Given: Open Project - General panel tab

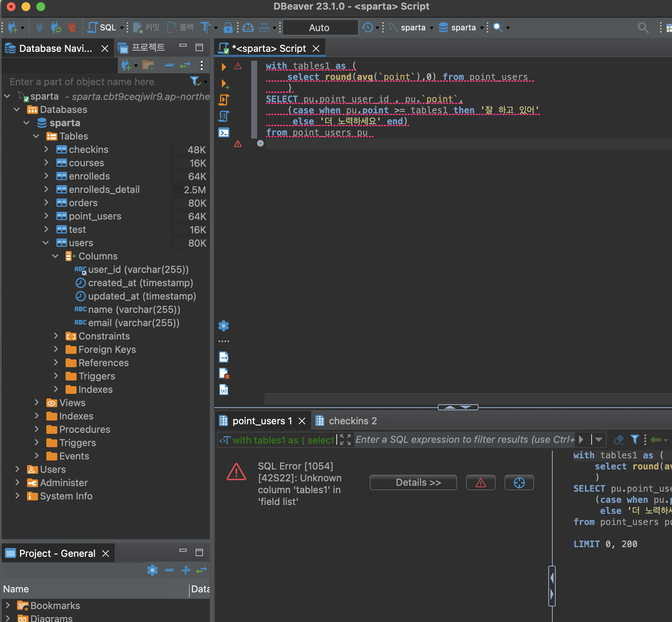Looking at the screenshot, I should [57, 554].
